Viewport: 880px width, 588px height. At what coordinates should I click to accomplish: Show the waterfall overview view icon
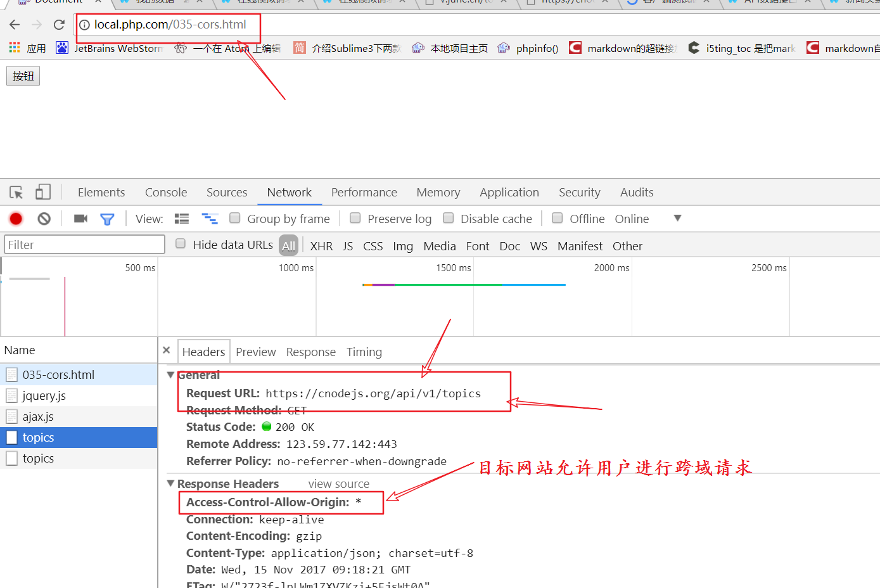(209, 219)
